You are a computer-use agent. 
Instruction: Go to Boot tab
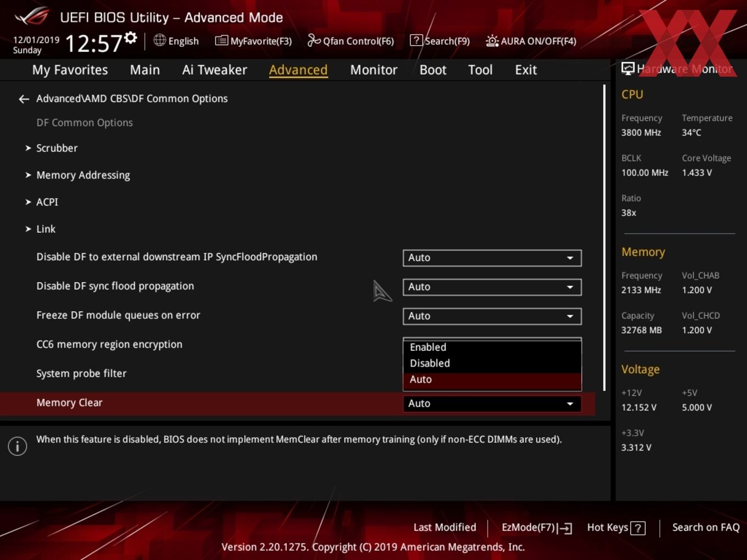pyautogui.click(x=433, y=70)
